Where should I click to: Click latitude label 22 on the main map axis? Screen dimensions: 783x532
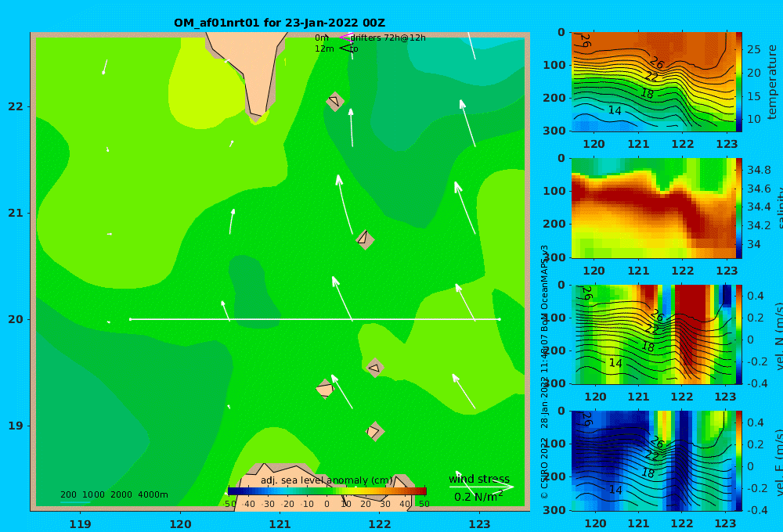coord(16,106)
